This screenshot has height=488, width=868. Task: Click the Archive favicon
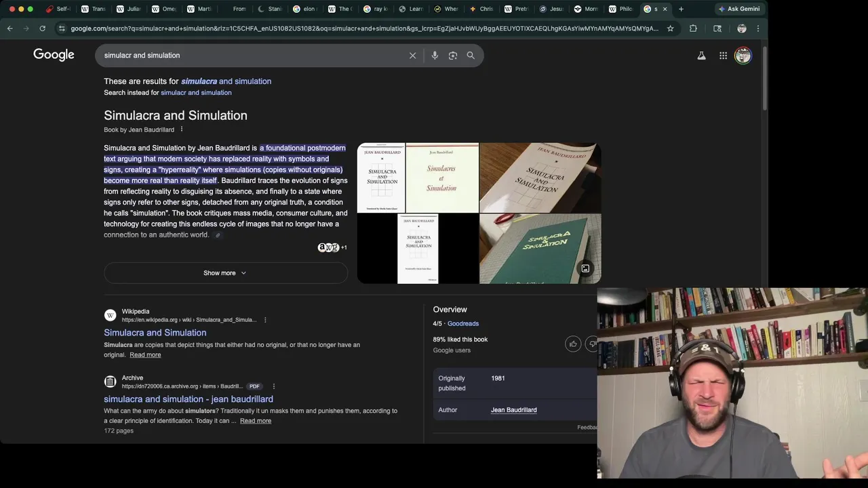[110, 382]
